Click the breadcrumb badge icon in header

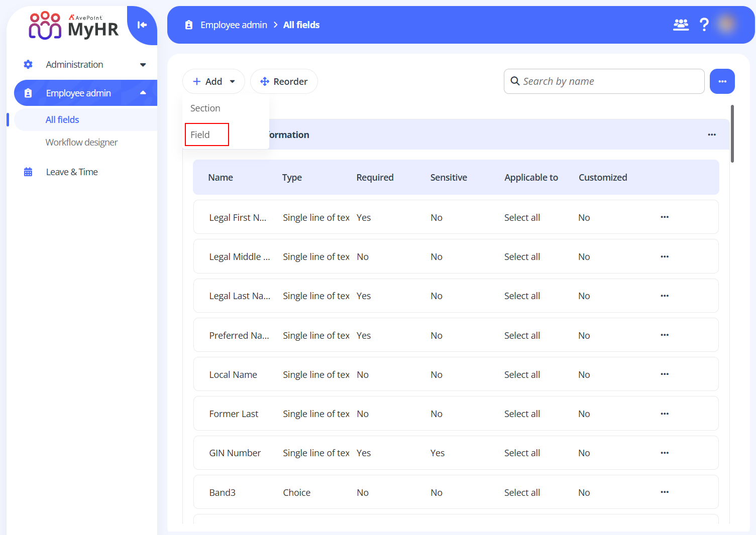pyautogui.click(x=189, y=25)
